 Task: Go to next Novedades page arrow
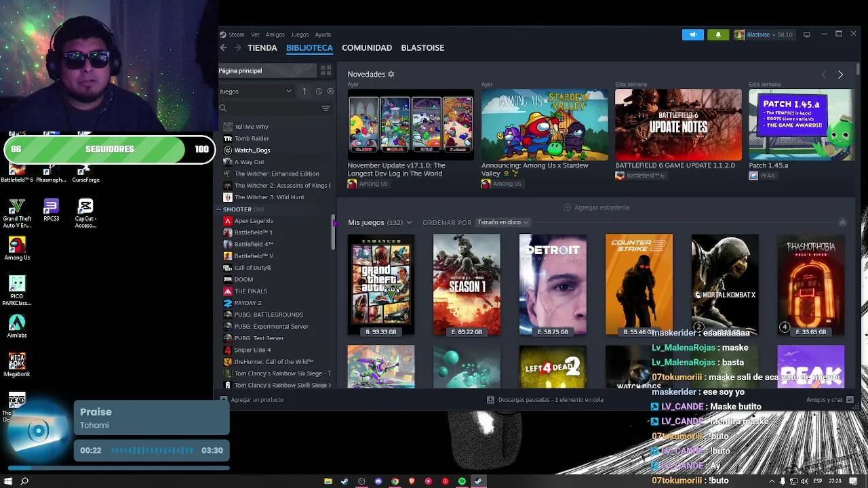pyautogui.click(x=840, y=75)
